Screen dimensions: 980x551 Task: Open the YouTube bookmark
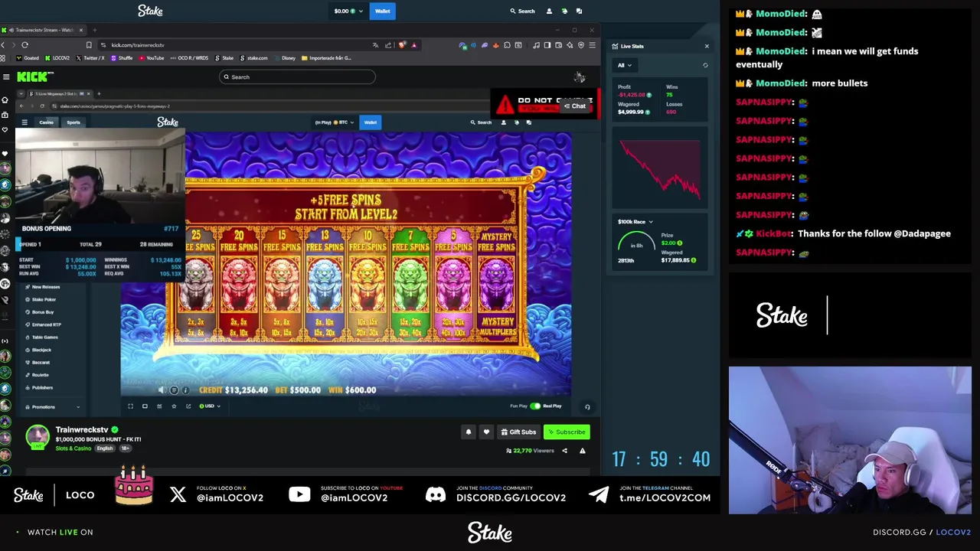tap(152, 58)
